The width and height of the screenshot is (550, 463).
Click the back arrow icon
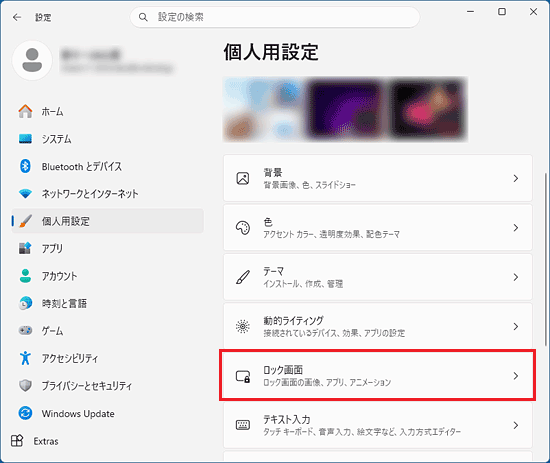(17, 17)
